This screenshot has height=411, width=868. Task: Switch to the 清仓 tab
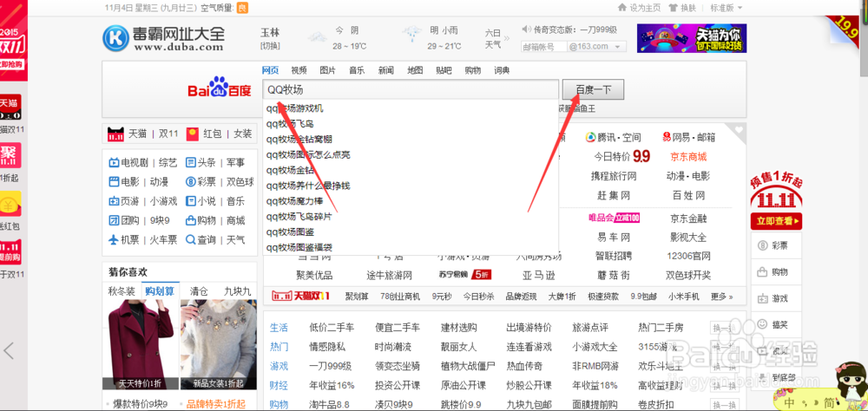(199, 291)
